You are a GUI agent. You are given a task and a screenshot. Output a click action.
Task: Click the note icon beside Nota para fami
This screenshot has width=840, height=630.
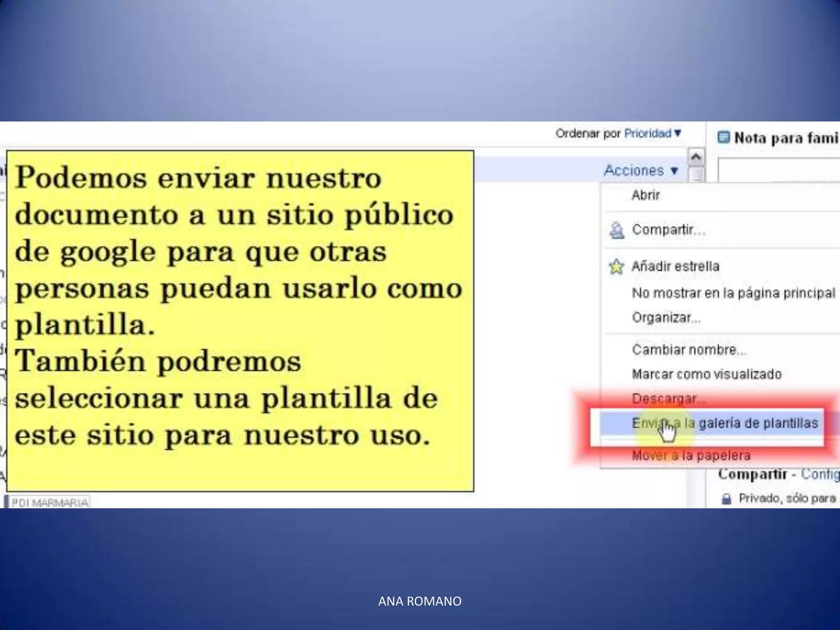pyautogui.click(x=724, y=137)
